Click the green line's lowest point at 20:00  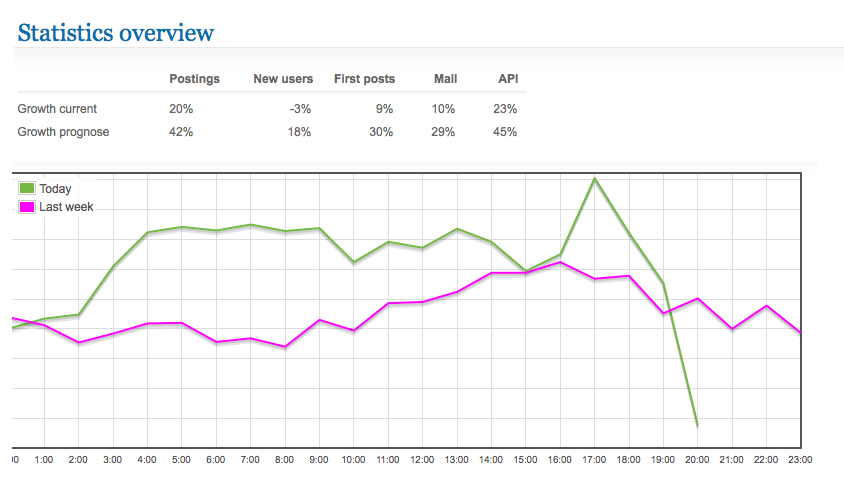pyautogui.click(x=697, y=426)
